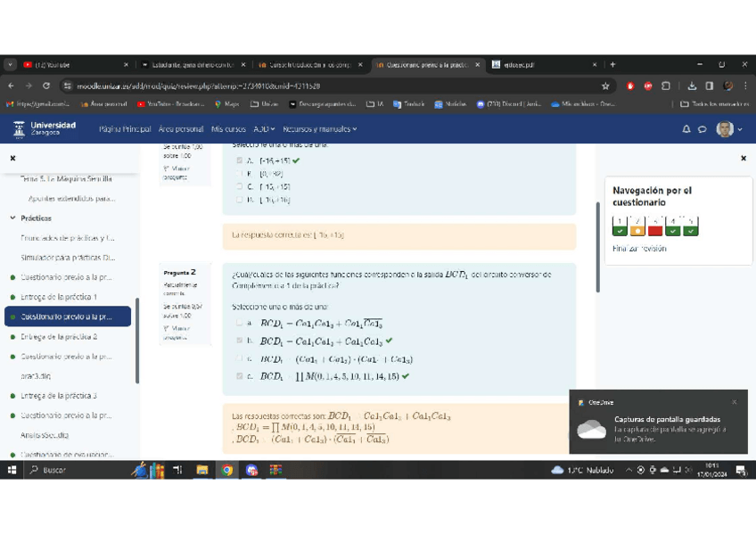The width and height of the screenshot is (756, 534).
Task: Open the Gmail bookmark
Action: pos(38,103)
